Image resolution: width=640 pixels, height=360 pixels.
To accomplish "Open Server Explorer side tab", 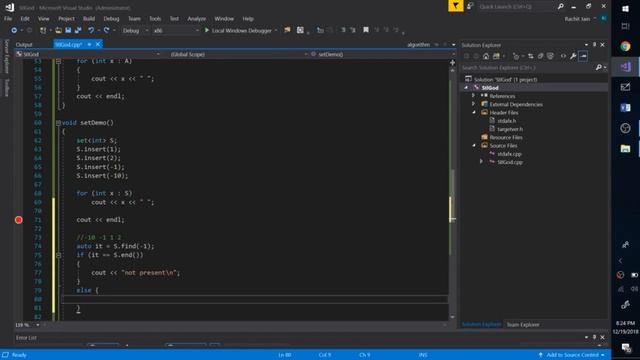I will pos(6,56).
